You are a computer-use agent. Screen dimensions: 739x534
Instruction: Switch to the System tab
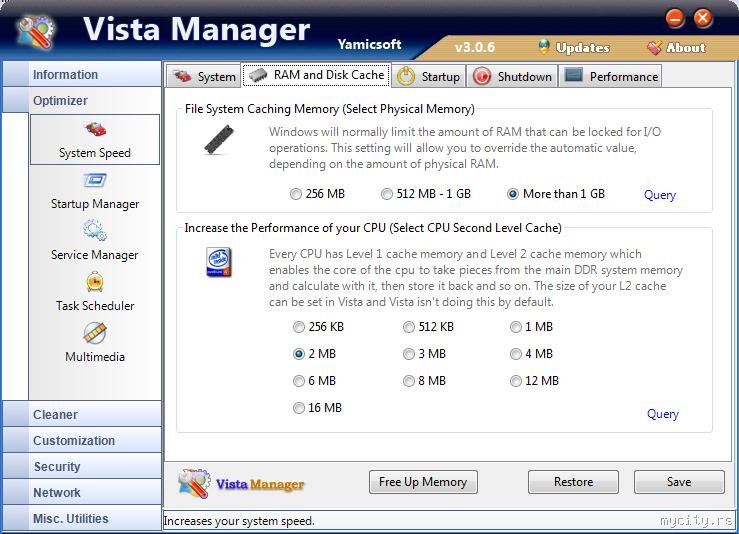203,76
